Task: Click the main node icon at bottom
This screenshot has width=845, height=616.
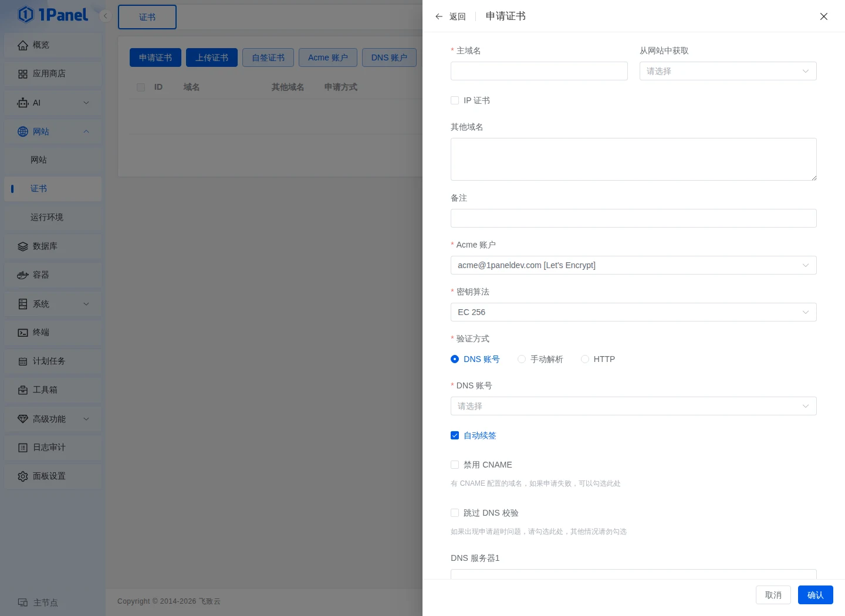Action: pos(23,603)
